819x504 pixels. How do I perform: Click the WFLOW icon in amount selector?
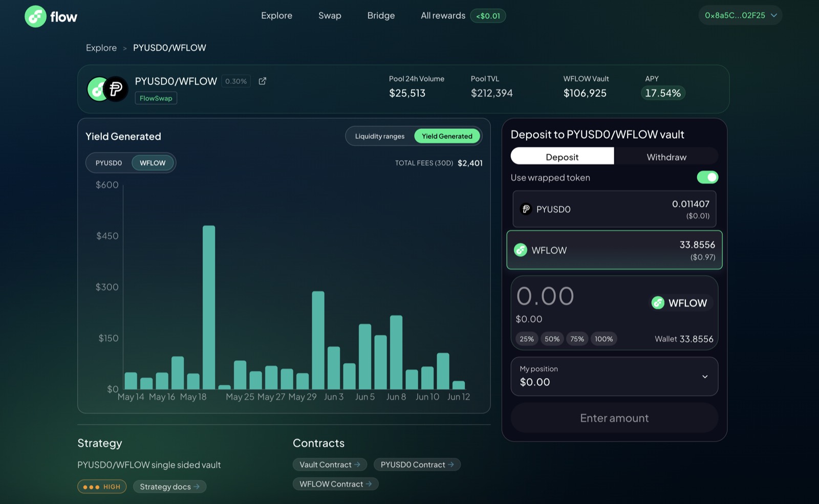click(x=658, y=303)
